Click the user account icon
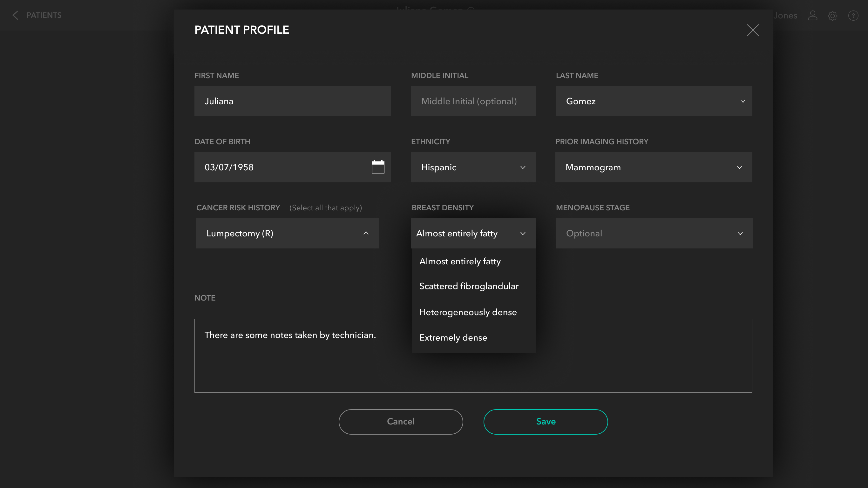 coord(812,16)
